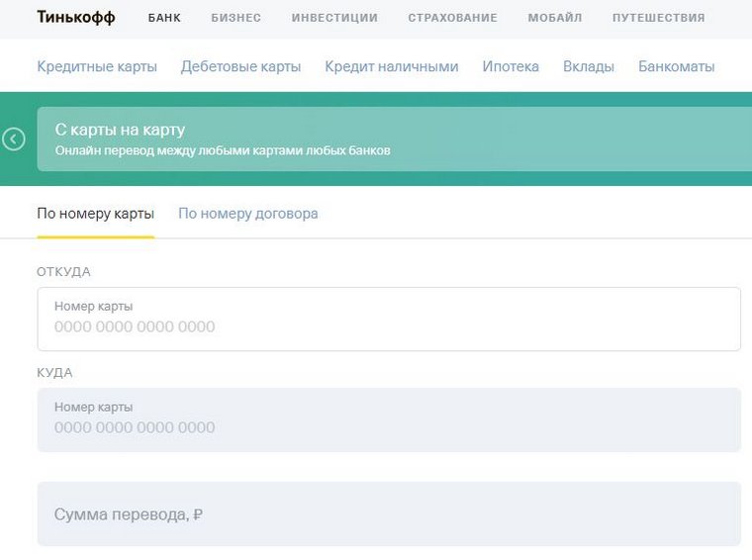Focus the ОТКУДА card number field

tap(389, 319)
